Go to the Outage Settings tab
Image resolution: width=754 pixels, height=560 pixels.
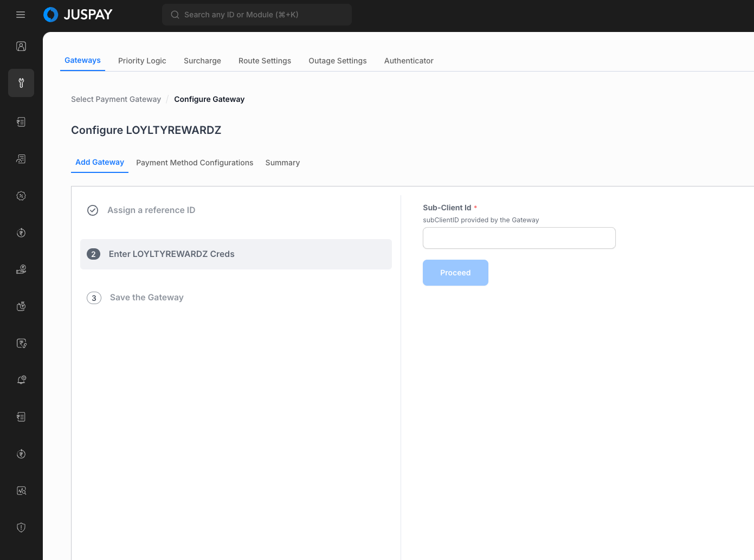pyautogui.click(x=337, y=61)
